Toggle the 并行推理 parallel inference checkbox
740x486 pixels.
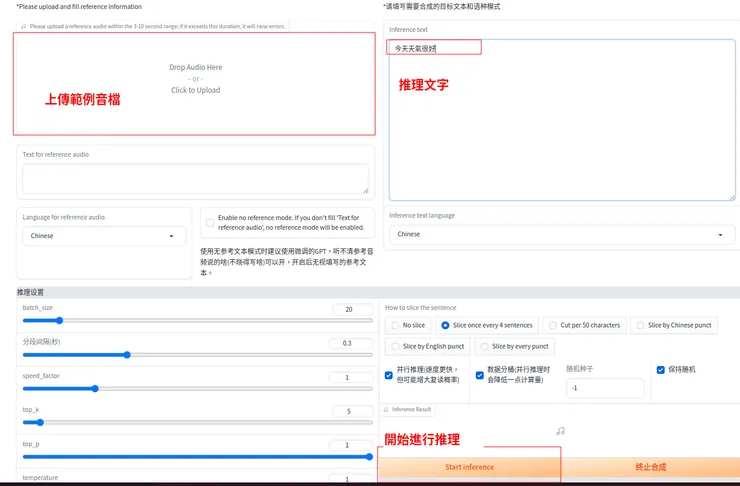click(x=388, y=375)
